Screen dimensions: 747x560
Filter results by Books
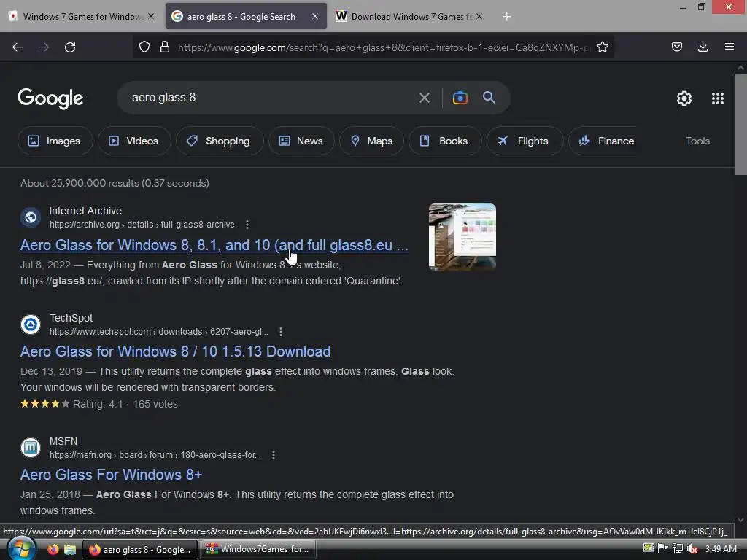point(445,141)
